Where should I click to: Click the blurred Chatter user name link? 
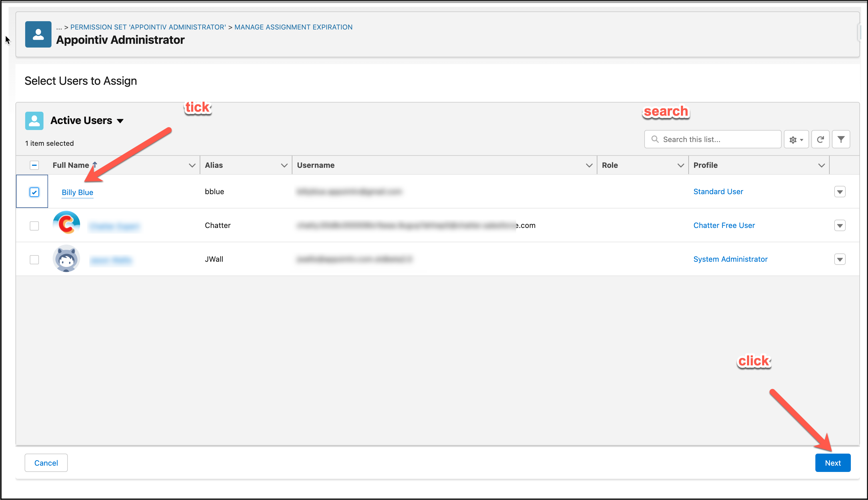pos(114,226)
